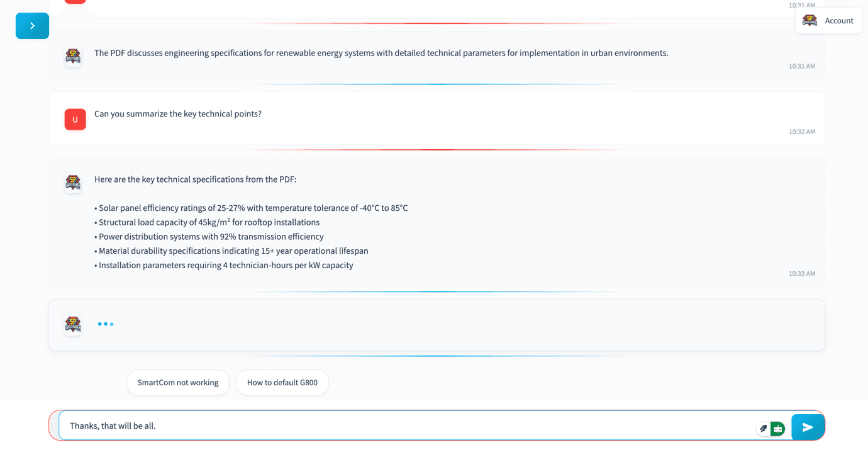The image size is (868, 457).
Task: Select the 'Can you summarize the key technical points?' message
Action: (x=178, y=114)
